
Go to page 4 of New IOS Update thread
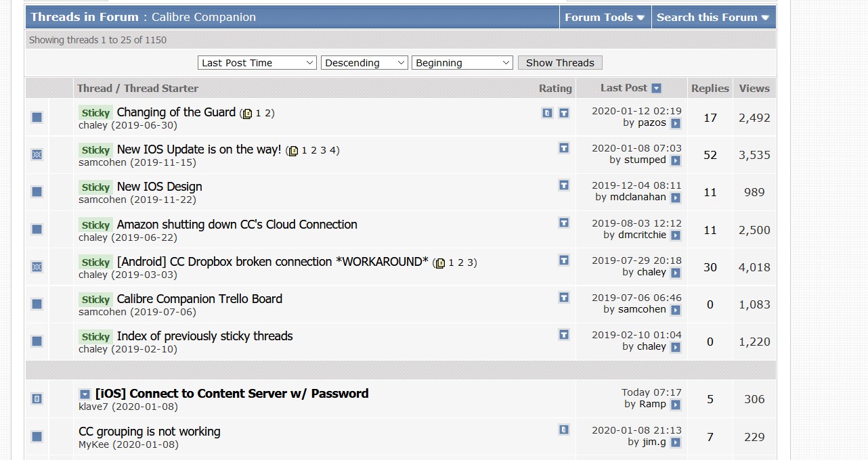pos(333,151)
